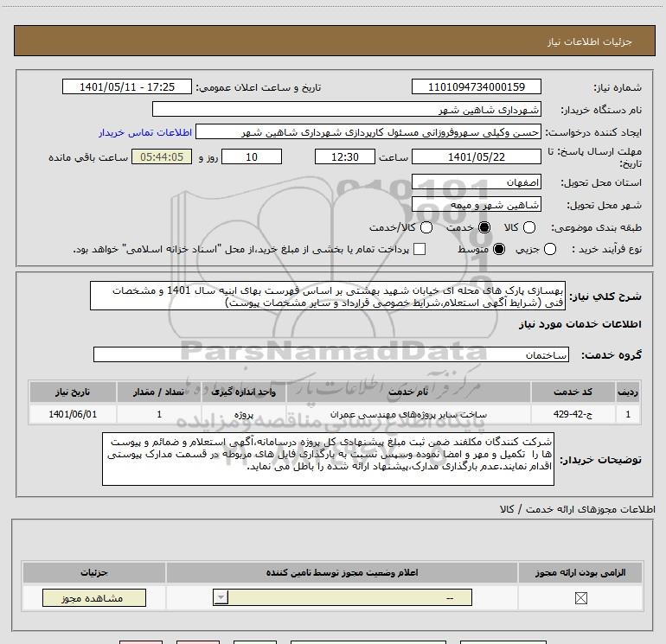666x644 pixels.
Task: Click the مشاهده مجوز button
Action: click(94, 597)
